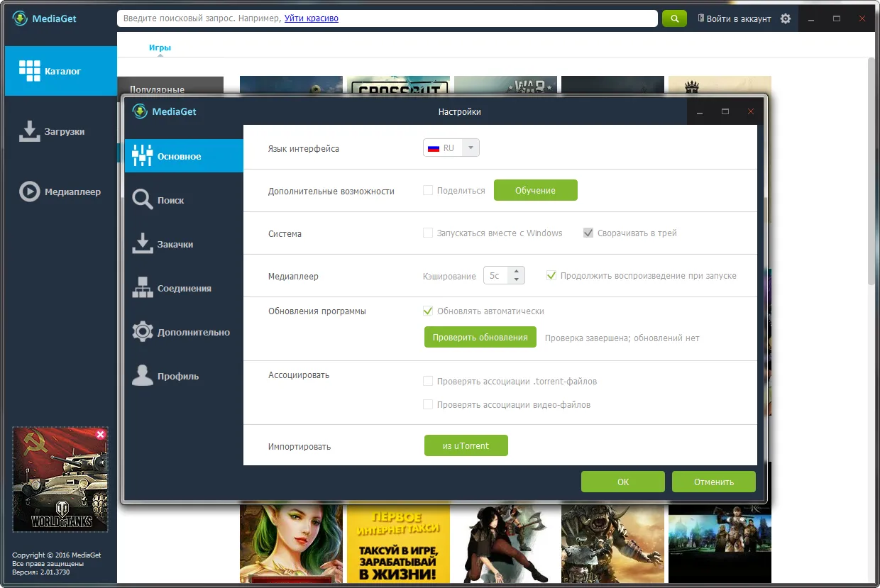Screen dimensions: 880x588
Task: Open main settings gear in title bar
Action: [x=785, y=19]
